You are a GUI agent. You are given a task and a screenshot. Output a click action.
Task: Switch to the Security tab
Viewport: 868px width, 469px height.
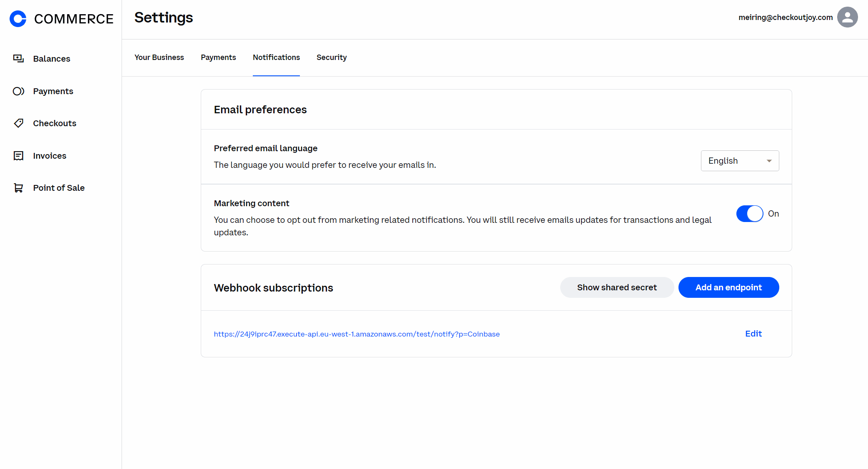tap(332, 57)
